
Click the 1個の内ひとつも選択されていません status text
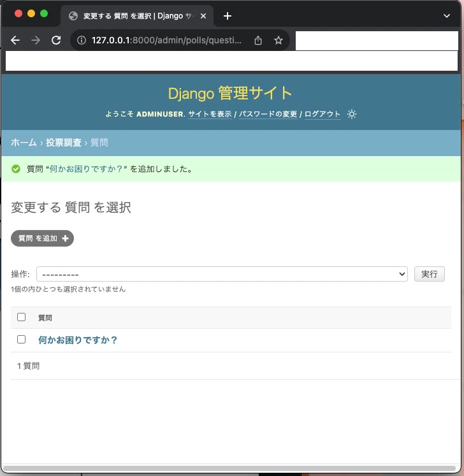(x=68, y=289)
